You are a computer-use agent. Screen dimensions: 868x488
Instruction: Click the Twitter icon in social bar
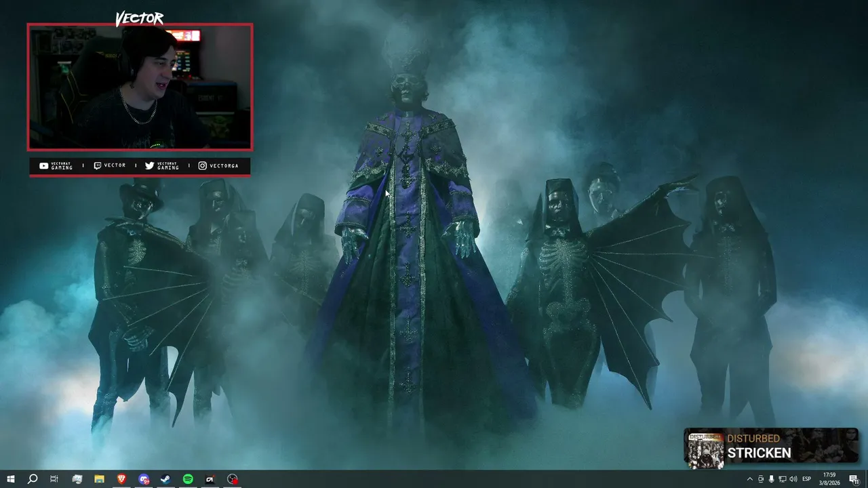(149, 165)
